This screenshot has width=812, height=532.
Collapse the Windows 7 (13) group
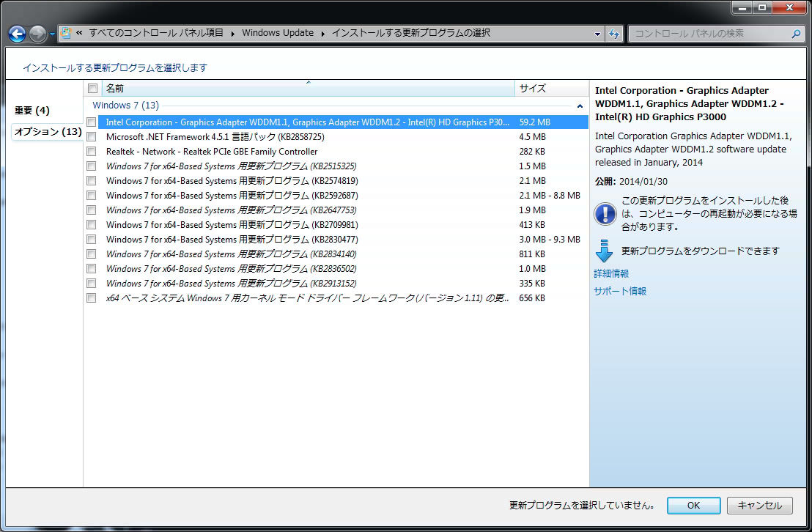point(580,106)
